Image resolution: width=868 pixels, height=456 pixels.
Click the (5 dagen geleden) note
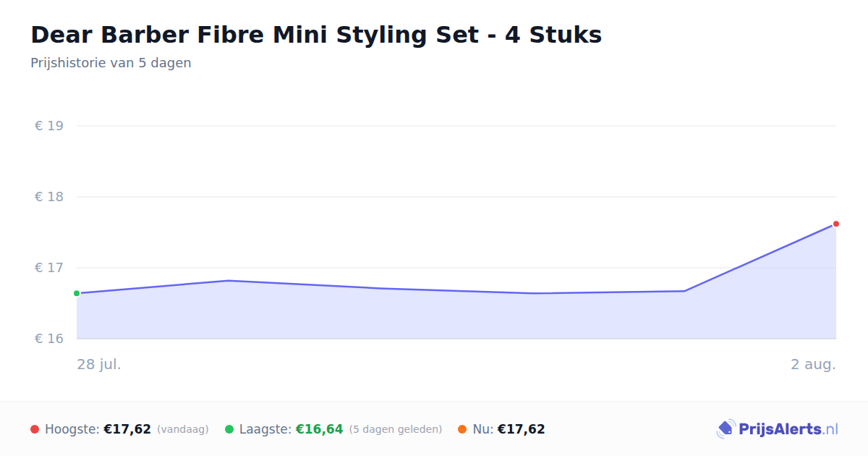[396, 429]
